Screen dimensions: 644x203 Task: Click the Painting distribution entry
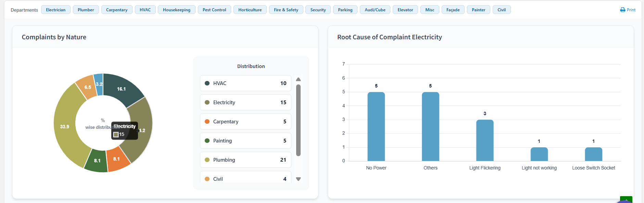point(245,141)
